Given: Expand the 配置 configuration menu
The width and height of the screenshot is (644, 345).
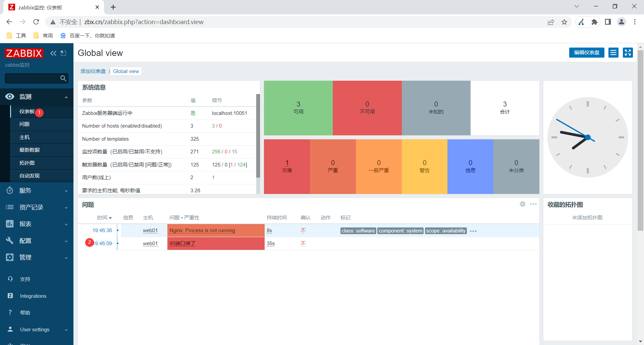Looking at the screenshot, I should [x=37, y=241].
